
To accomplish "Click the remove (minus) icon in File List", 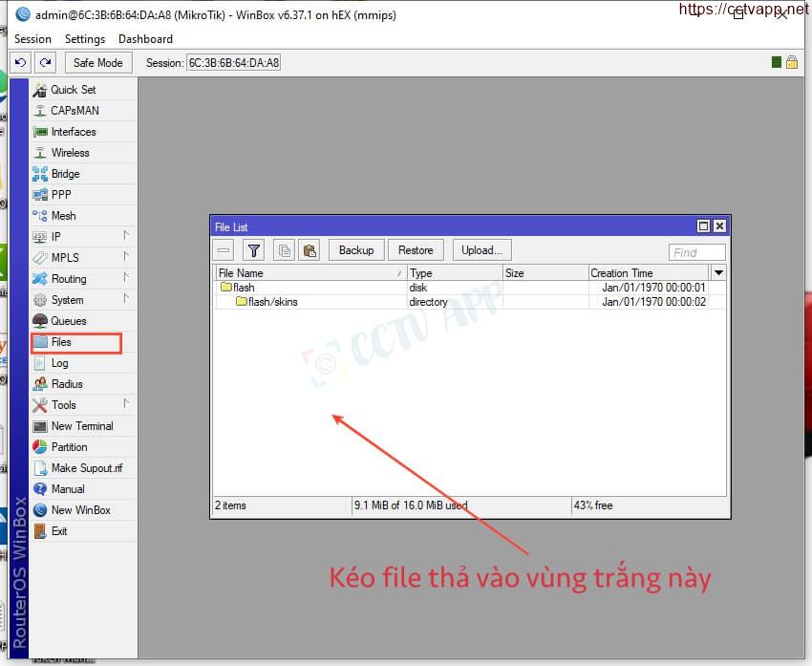I will pos(224,250).
